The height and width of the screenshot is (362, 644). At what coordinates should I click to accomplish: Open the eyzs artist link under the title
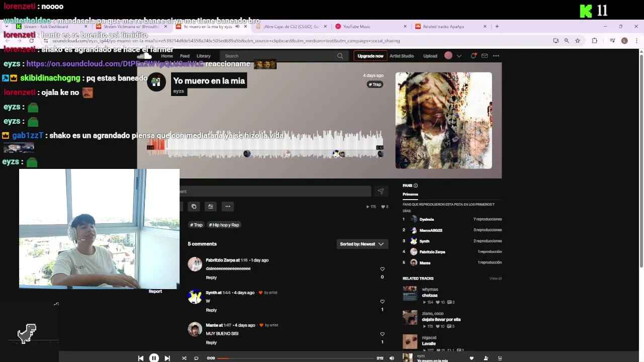(179, 91)
